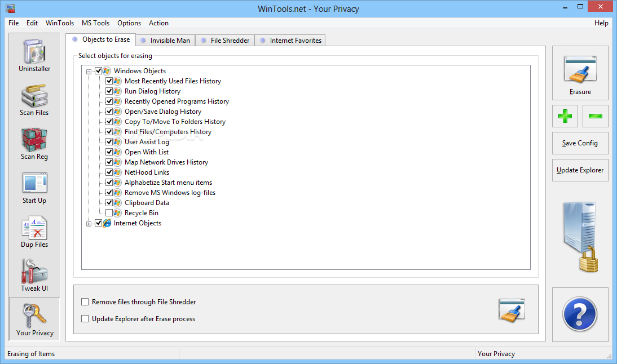Screen dimensions: 617x364
Task: Uncheck Remove MS Windows log-files checkbox
Action: pos(109,193)
